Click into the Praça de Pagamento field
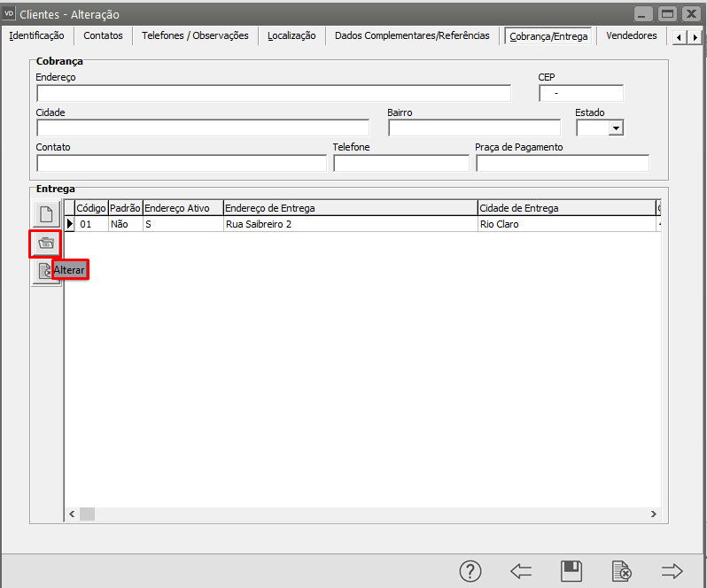Image resolution: width=707 pixels, height=588 pixels. (562, 163)
